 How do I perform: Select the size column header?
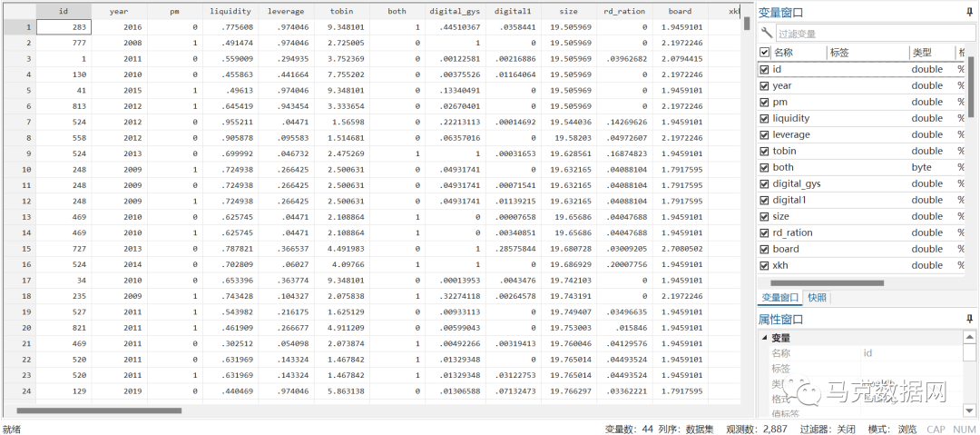pos(569,11)
